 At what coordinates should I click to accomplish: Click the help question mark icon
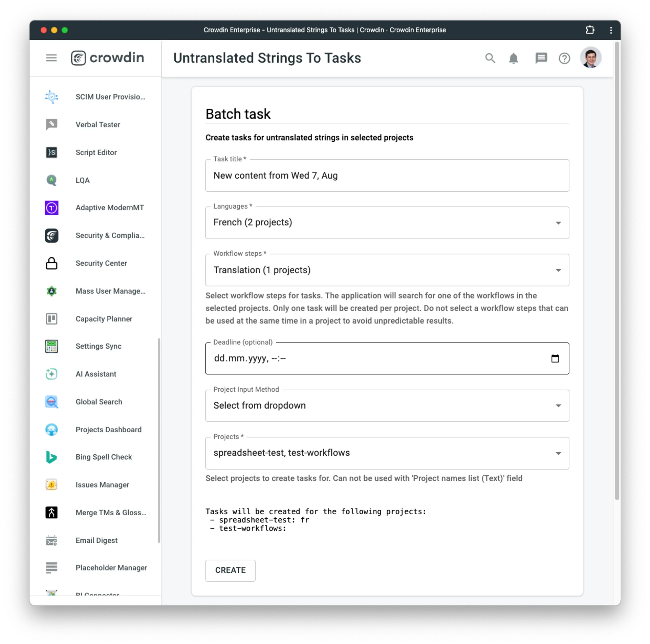[565, 58]
